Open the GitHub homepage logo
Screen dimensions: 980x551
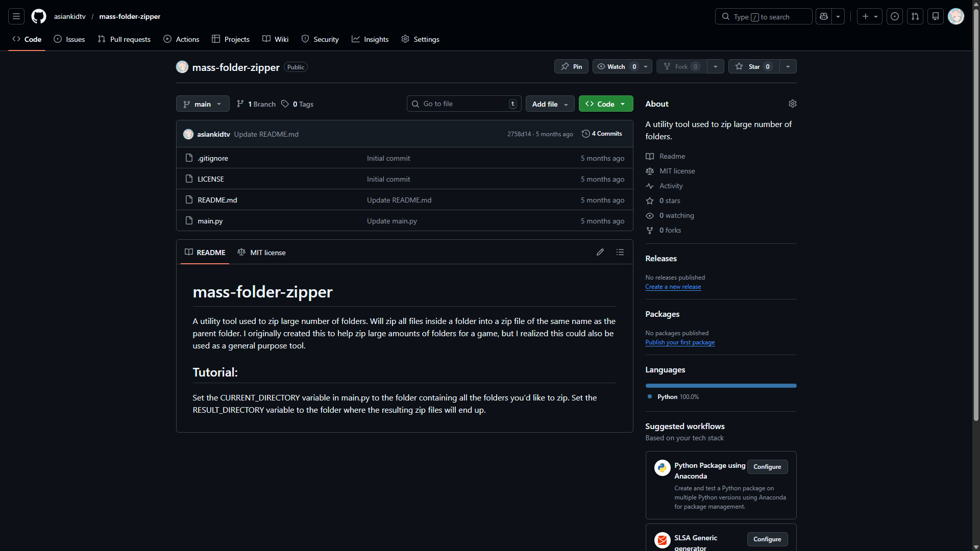(x=39, y=16)
